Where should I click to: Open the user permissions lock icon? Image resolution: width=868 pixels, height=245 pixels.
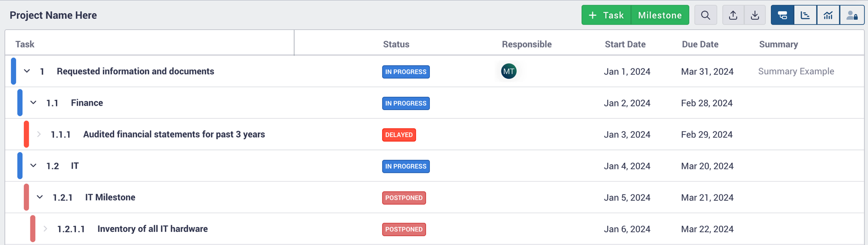click(852, 15)
